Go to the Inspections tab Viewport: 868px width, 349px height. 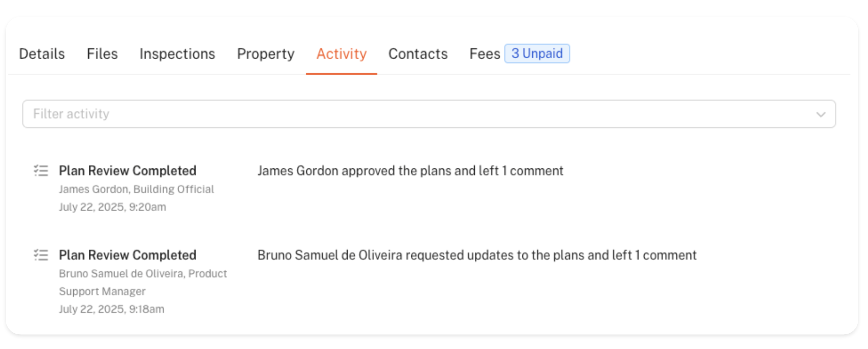coord(177,54)
